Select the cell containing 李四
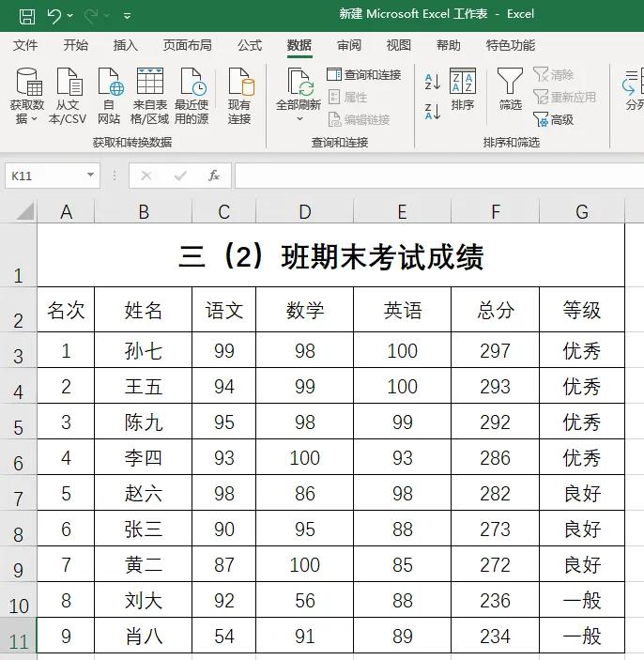Screen dimensions: 644x660 pos(144,457)
